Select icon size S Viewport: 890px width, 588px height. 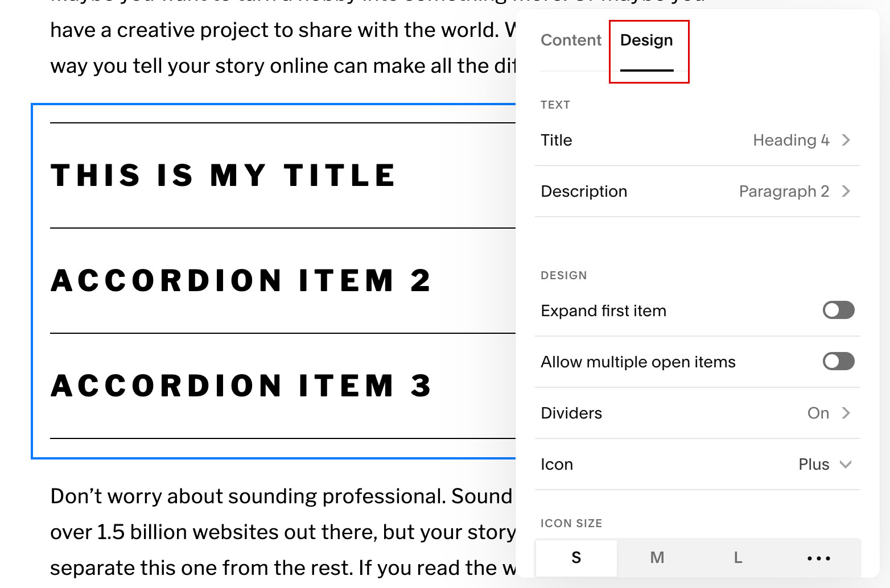click(576, 557)
